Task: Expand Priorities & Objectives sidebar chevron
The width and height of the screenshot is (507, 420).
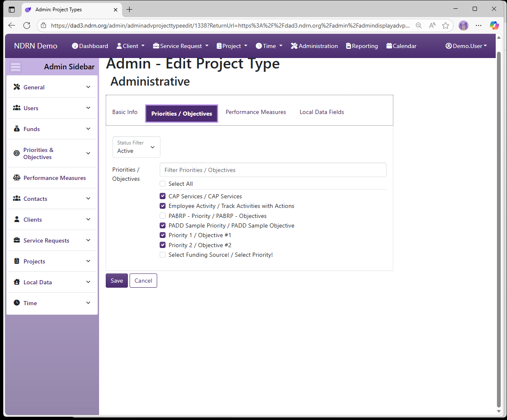Action: point(88,153)
